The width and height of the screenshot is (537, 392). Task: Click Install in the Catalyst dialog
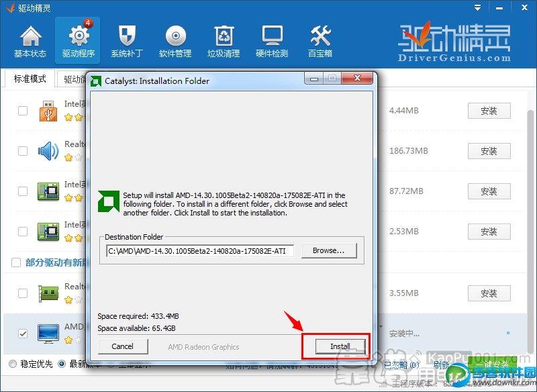pyautogui.click(x=340, y=346)
